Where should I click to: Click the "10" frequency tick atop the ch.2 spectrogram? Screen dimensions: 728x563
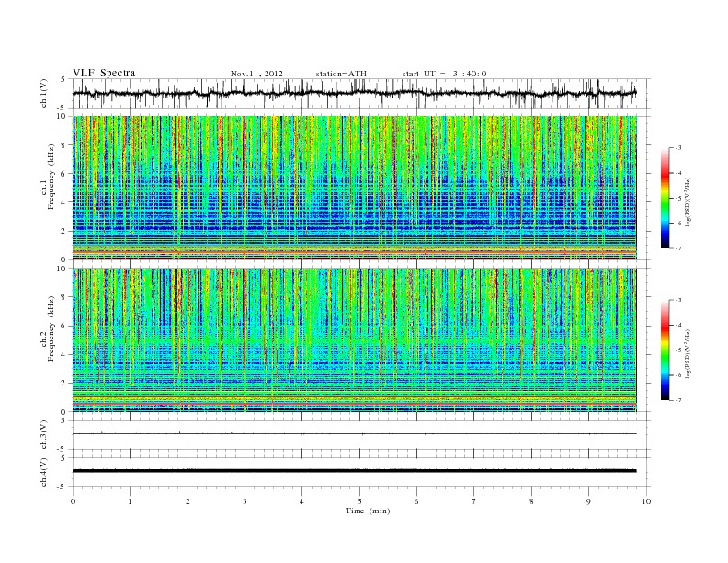[x=62, y=269]
